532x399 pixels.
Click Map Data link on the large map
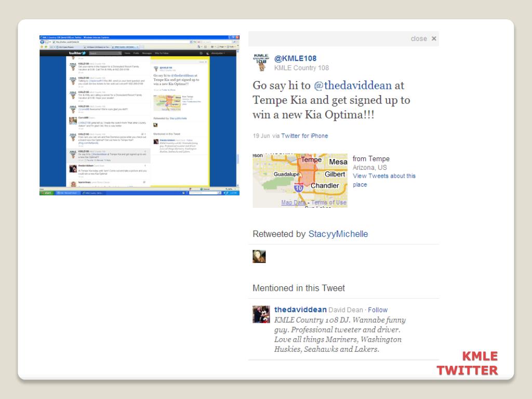point(293,203)
